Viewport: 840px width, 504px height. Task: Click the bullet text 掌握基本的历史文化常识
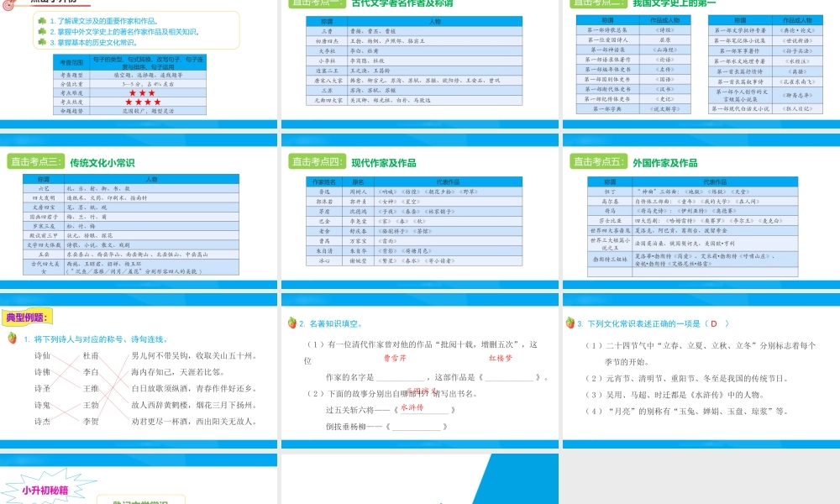pyautogui.click(x=97, y=42)
